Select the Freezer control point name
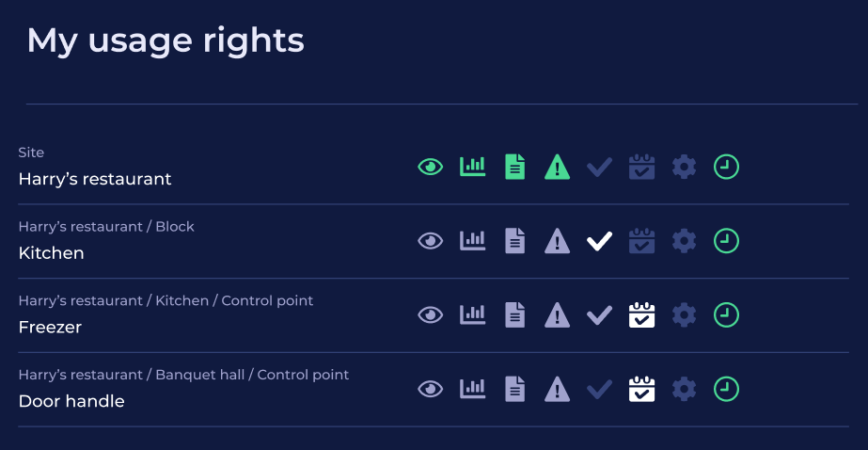The width and height of the screenshot is (868, 450). point(50,328)
